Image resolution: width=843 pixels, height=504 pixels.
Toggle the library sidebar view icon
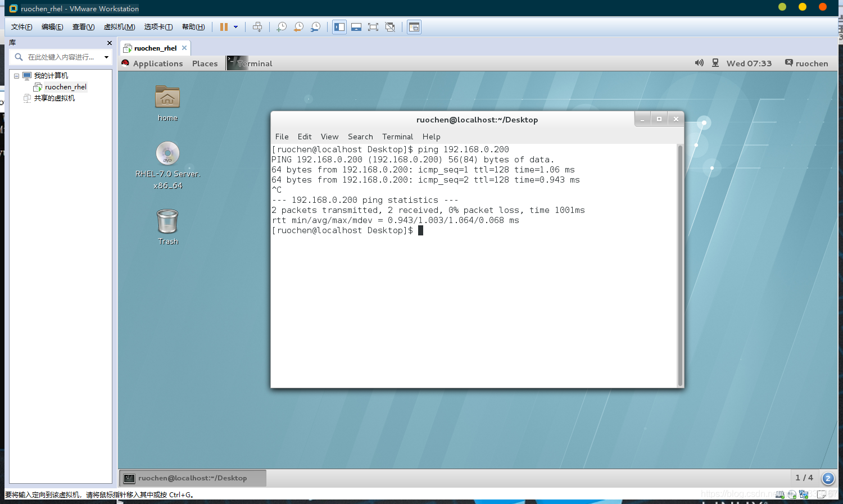[339, 27]
